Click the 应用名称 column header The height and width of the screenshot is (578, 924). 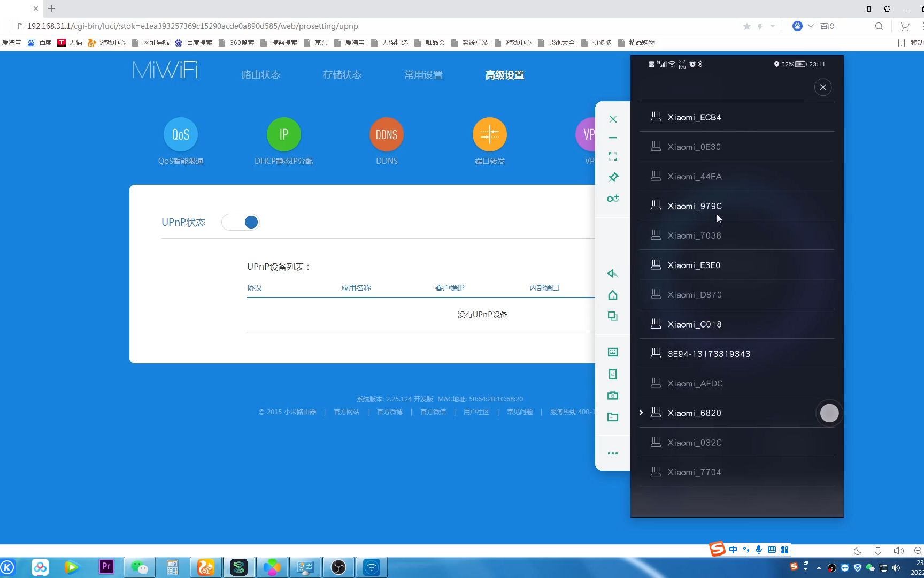356,288
